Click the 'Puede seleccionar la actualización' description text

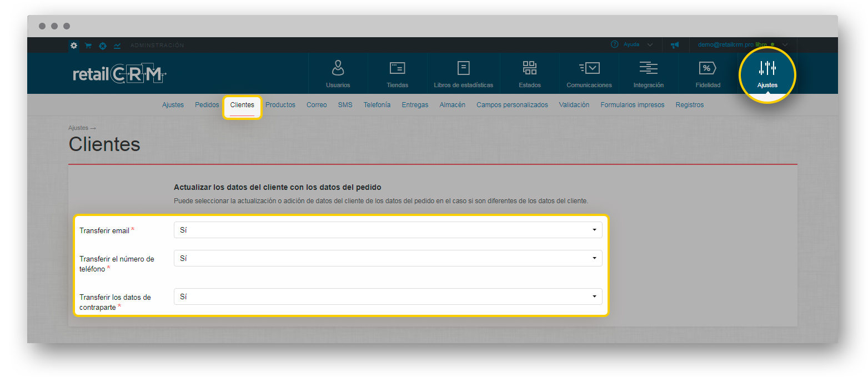pos(380,200)
